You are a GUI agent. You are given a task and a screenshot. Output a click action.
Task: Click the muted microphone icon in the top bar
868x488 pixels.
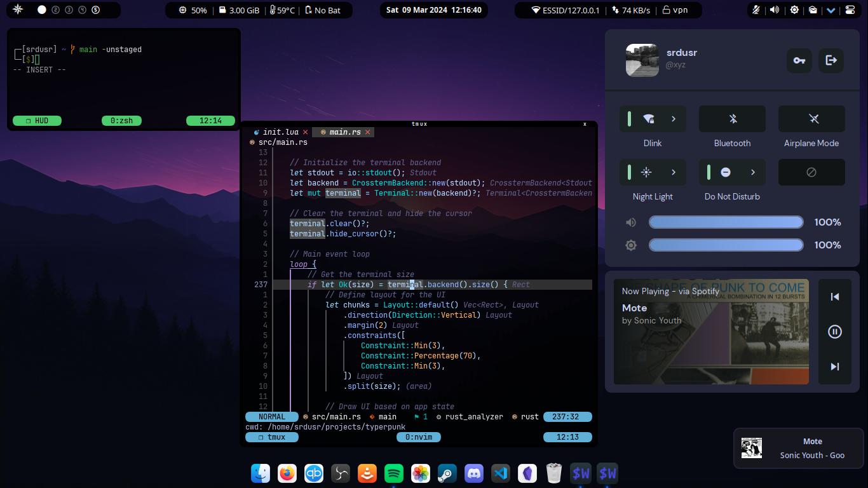(756, 10)
